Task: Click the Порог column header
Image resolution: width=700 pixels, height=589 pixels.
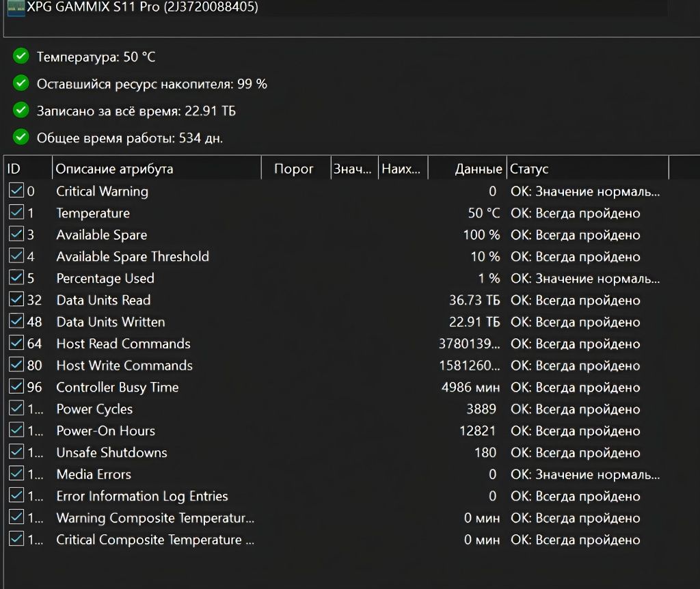Action: 296,168
